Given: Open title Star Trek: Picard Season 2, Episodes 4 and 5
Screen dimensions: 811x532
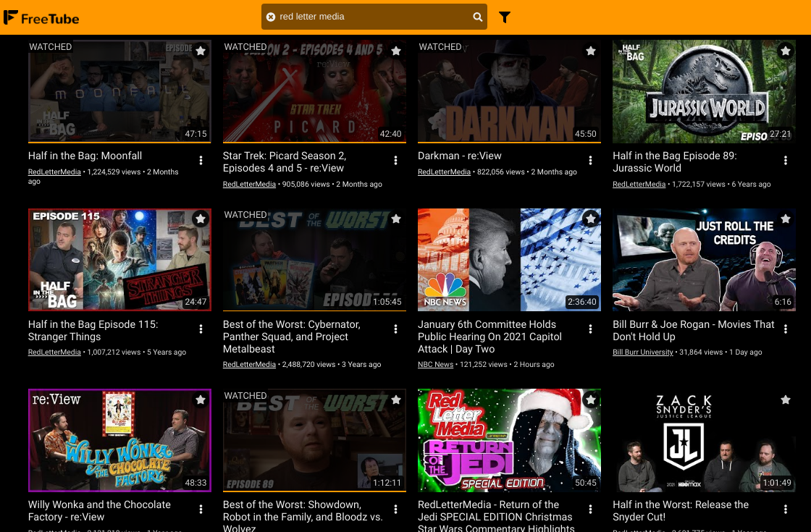Looking at the screenshot, I should point(285,162).
